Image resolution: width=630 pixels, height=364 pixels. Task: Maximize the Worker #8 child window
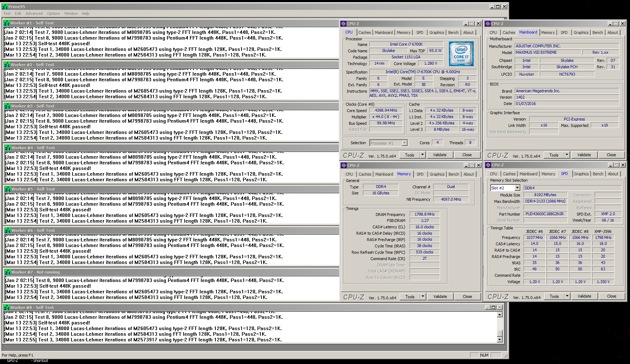[x=493, y=307]
